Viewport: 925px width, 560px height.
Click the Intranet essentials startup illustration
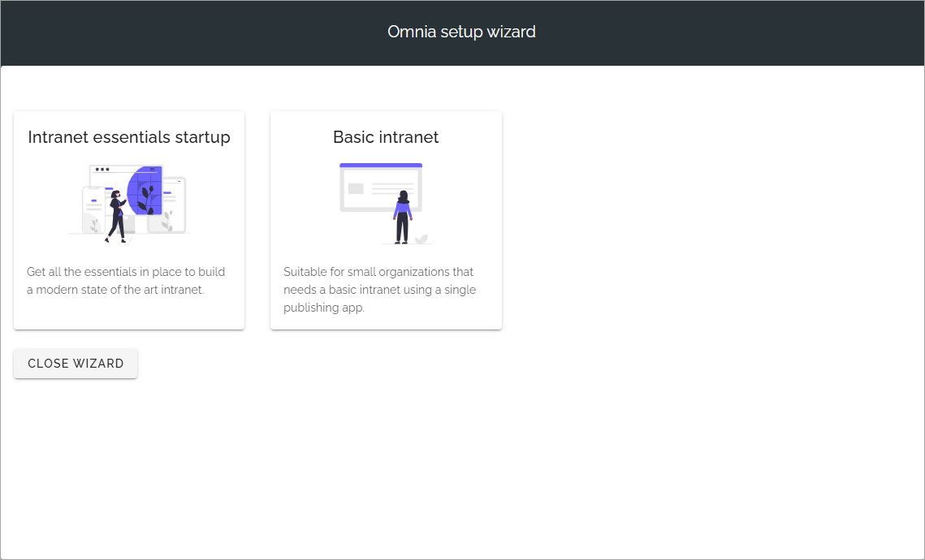[128, 204]
